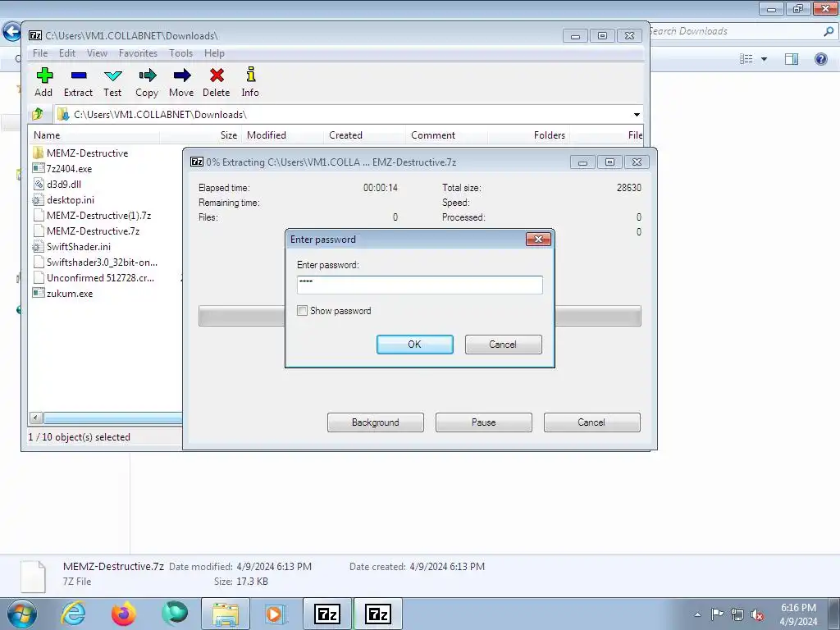This screenshot has width=840, height=630.
Task: Sort file list by Created column
Action: coord(364,135)
